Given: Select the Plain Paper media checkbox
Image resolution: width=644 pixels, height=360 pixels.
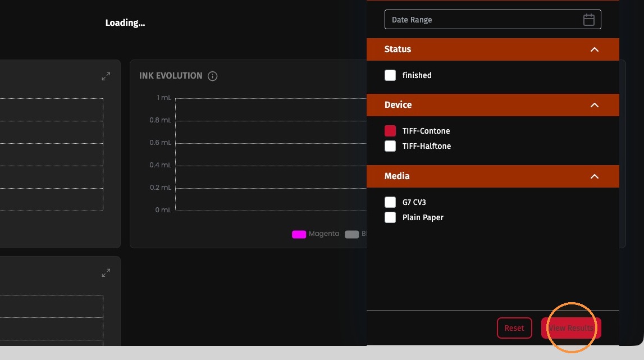Looking at the screenshot, I should pyautogui.click(x=390, y=217).
